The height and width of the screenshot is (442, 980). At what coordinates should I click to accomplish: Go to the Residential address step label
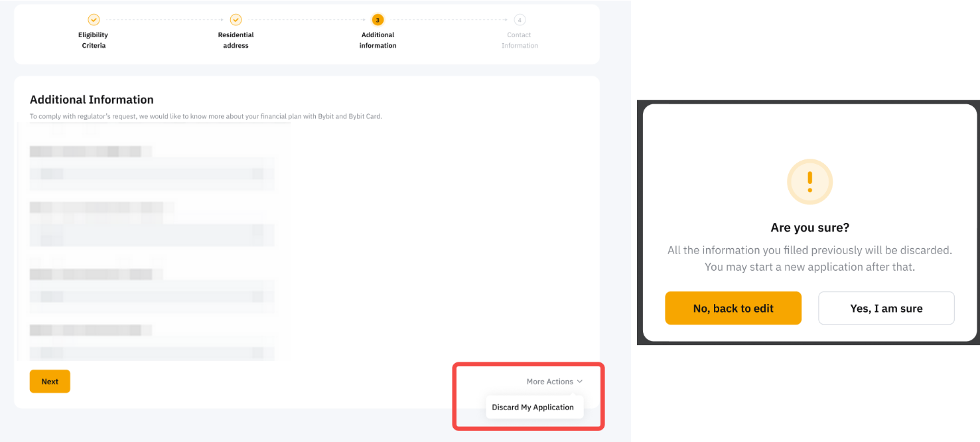[236, 40]
